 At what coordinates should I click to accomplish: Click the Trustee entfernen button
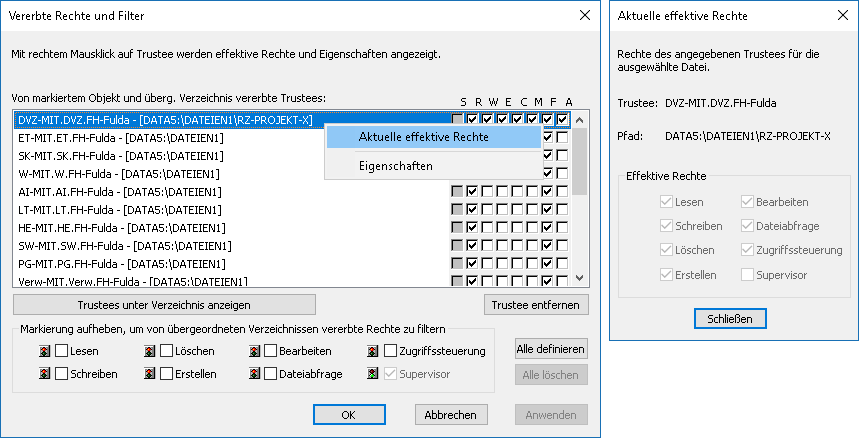[x=536, y=304]
